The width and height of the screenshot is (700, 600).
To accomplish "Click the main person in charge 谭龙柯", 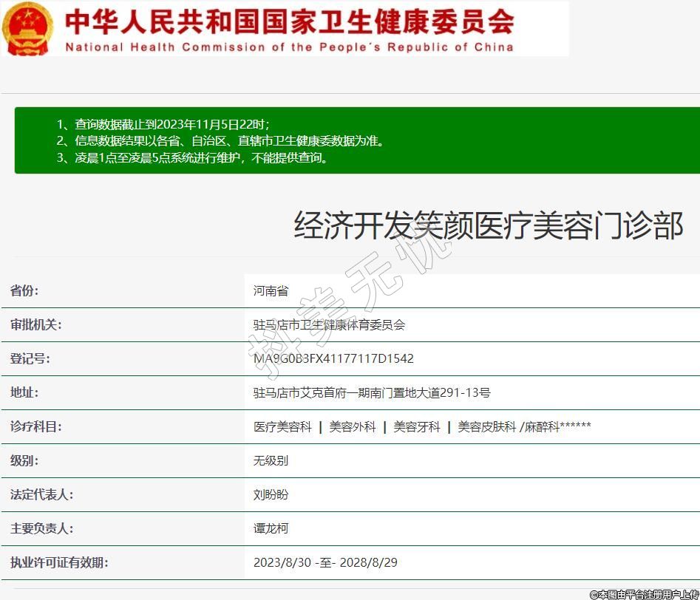I will [271, 528].
